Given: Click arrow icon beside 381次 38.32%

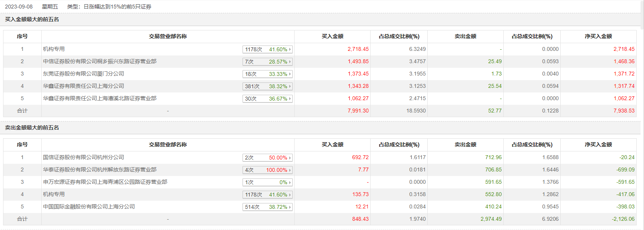Looking at the screenshot, I should click(x=290, y=86).
